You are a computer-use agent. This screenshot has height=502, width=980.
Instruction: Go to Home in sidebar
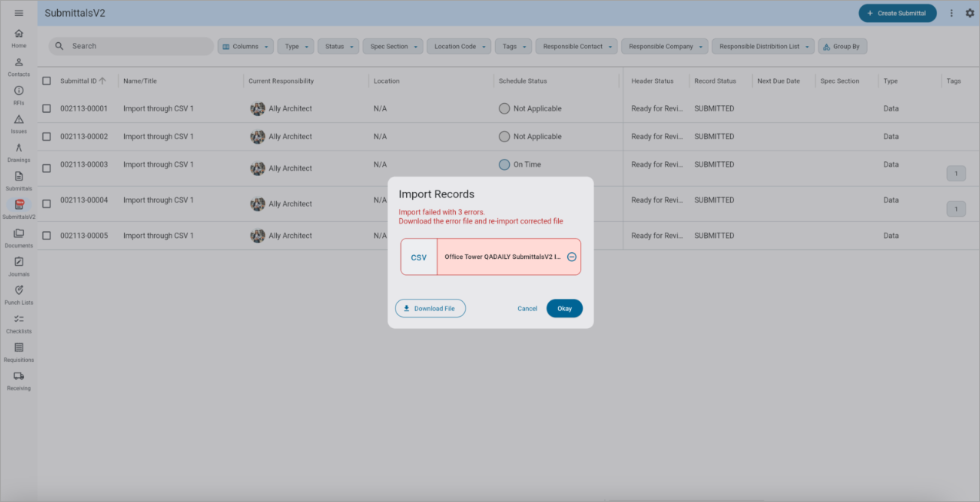(19, 38)
